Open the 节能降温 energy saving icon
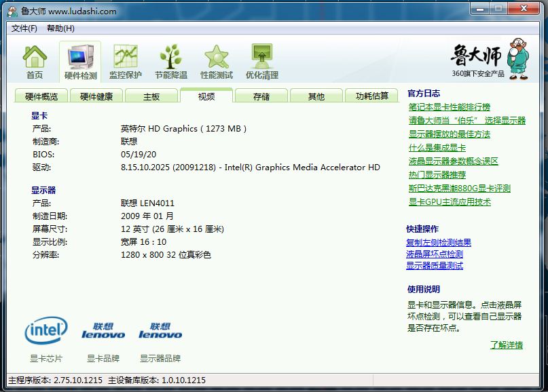 pyautogui.click(x=171, y=62)
